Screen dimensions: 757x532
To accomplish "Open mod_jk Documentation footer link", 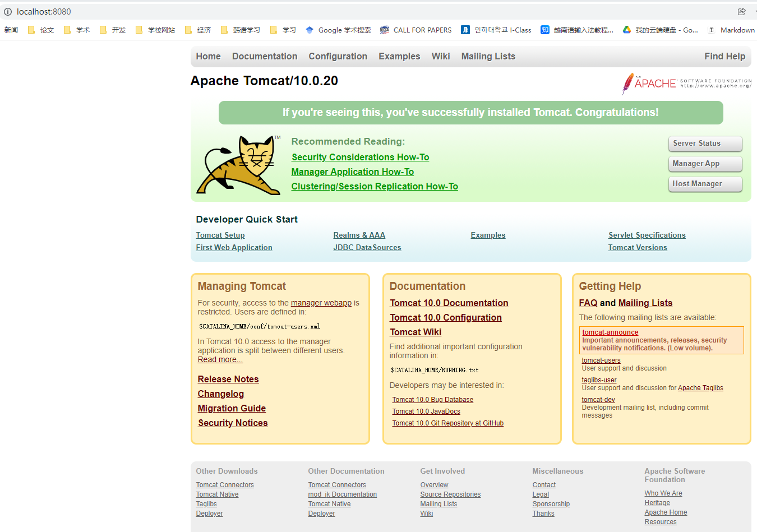I will (x=342, y=494).
